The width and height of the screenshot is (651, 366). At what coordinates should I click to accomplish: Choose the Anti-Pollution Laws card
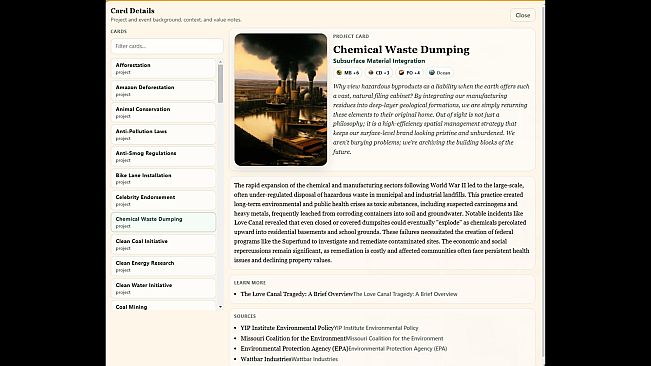[163, 134]
